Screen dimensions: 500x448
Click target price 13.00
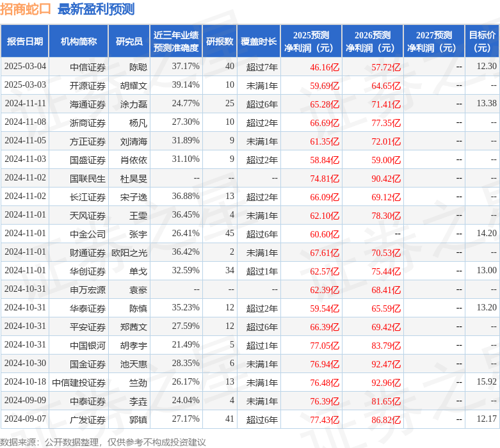(x=487, y=270)
